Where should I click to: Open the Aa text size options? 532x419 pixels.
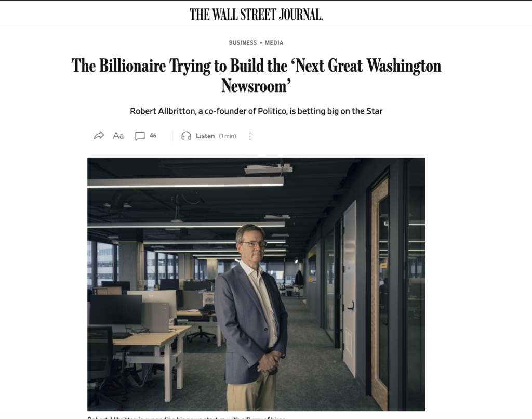(118, 136)
